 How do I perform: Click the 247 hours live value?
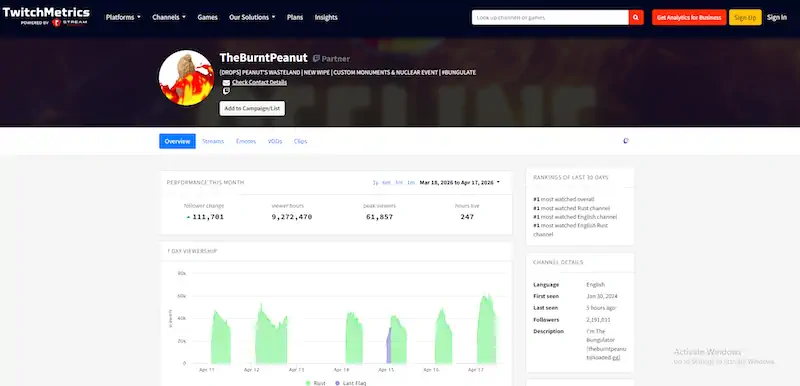pos(467,217)
